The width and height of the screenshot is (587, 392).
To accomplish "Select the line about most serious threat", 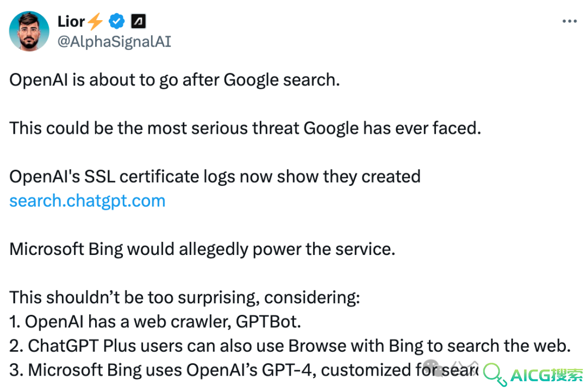I will [245, 128].
